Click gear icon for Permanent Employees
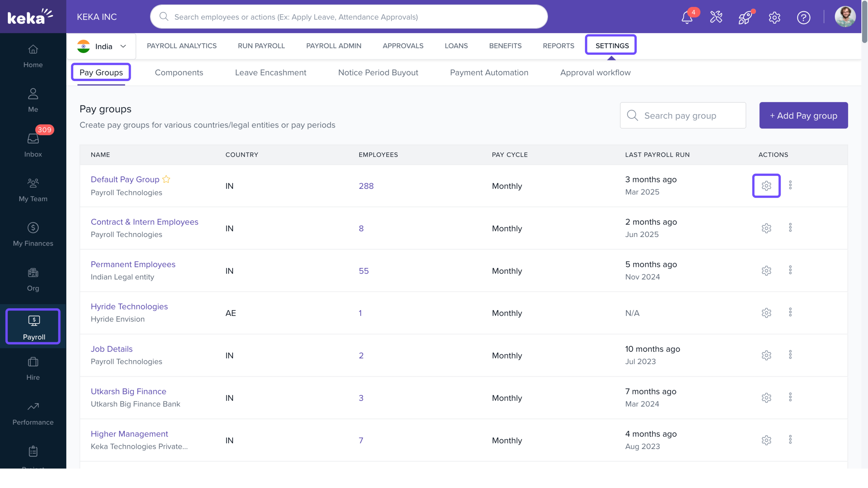Screen dimensions: 868x488 point(766,271)
